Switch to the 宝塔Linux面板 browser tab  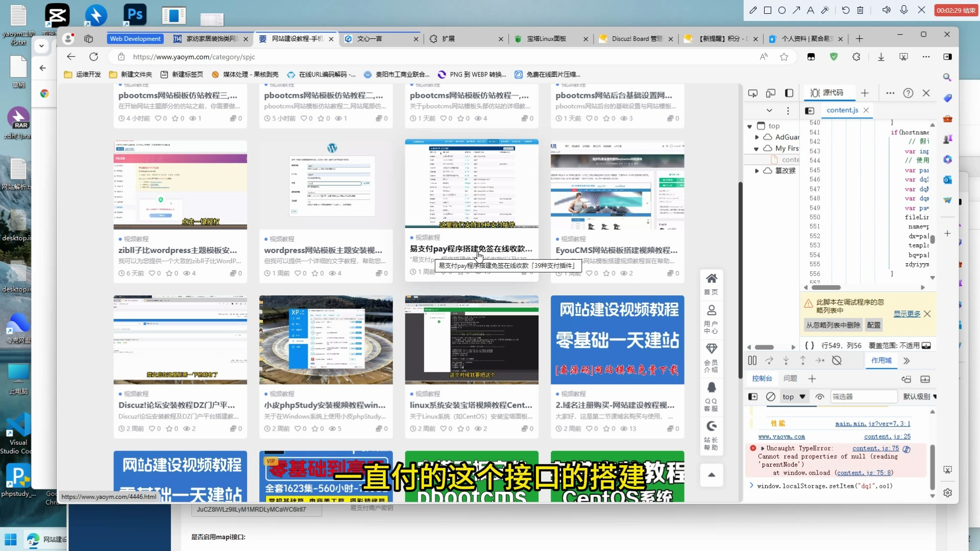coord(550,39)
